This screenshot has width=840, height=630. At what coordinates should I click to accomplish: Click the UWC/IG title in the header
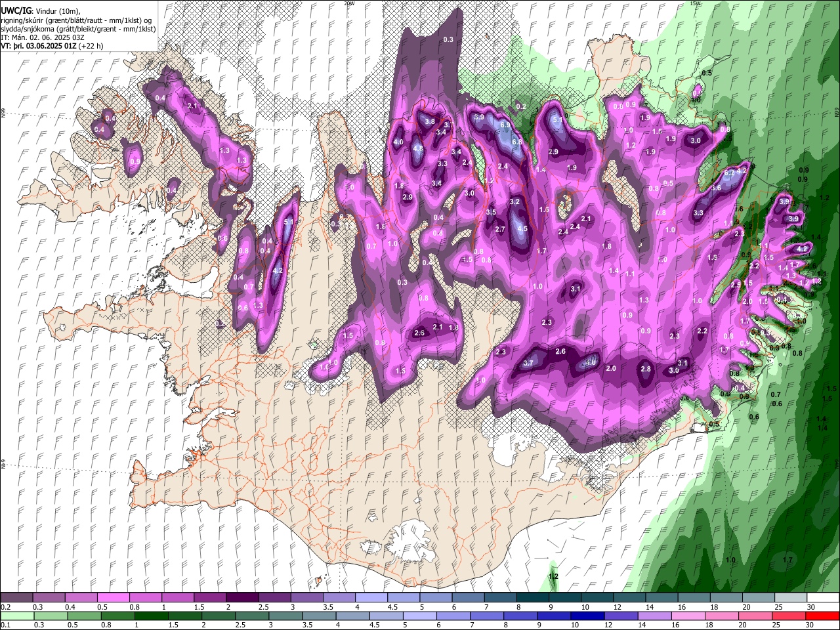16,11
